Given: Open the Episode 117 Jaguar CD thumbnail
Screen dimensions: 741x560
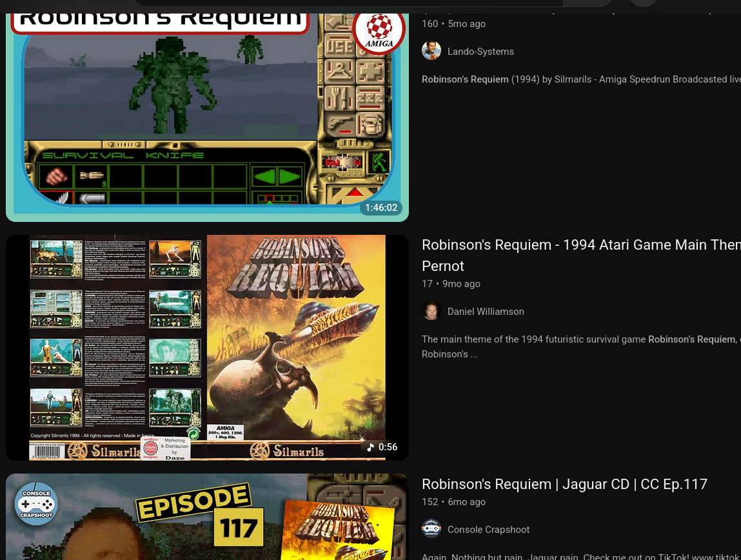Looking at the screenshot, I should 207,517.
